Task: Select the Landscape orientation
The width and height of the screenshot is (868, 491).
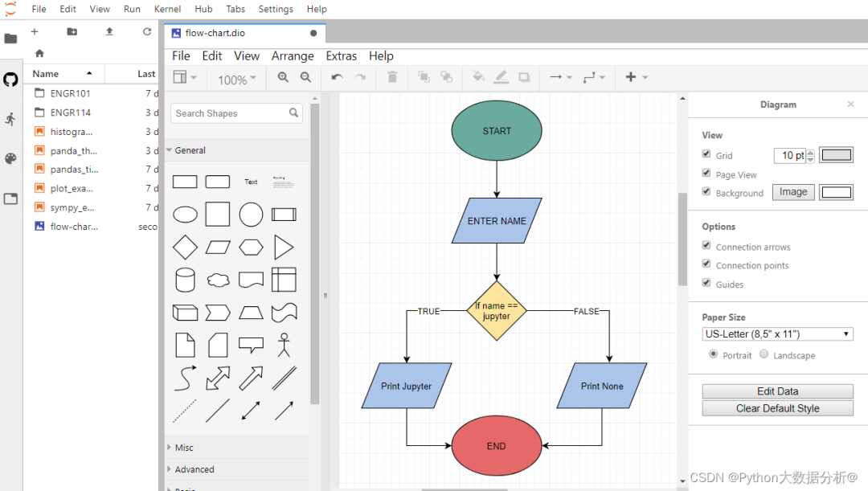Action: click(x=764, y=354)
